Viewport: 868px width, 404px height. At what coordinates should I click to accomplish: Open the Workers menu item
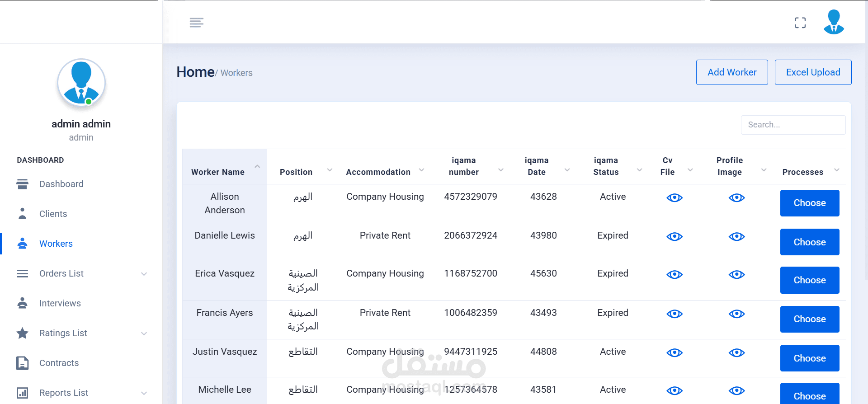pos(56,244)
